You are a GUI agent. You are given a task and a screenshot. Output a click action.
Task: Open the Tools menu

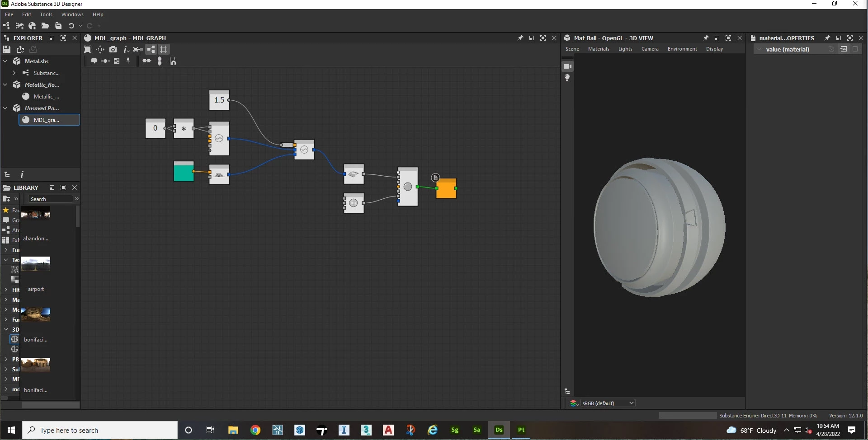[46, 14]
